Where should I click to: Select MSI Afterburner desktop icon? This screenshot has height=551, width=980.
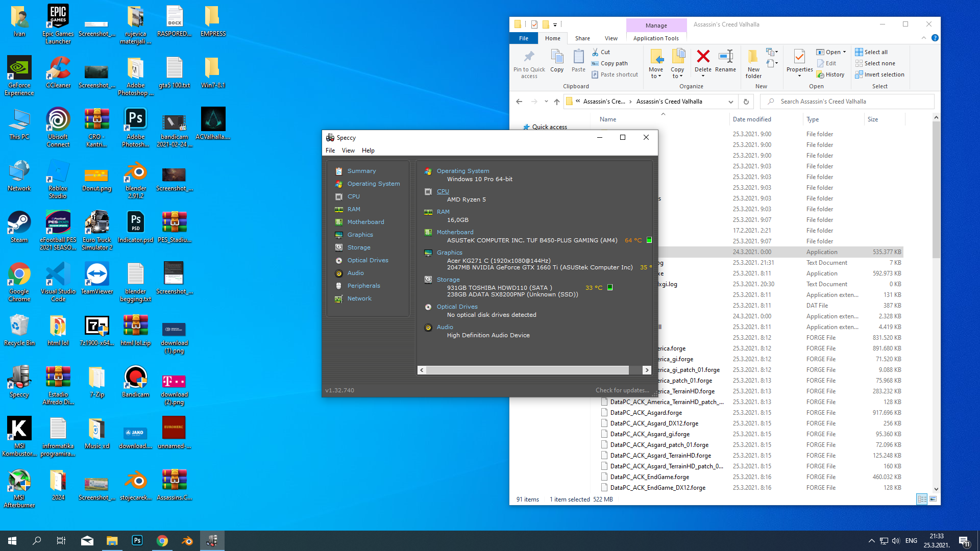(19, 488)
